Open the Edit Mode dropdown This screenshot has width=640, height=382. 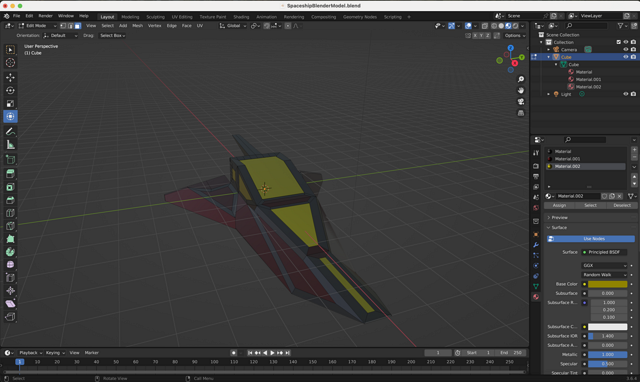click(x=37, y=26)
